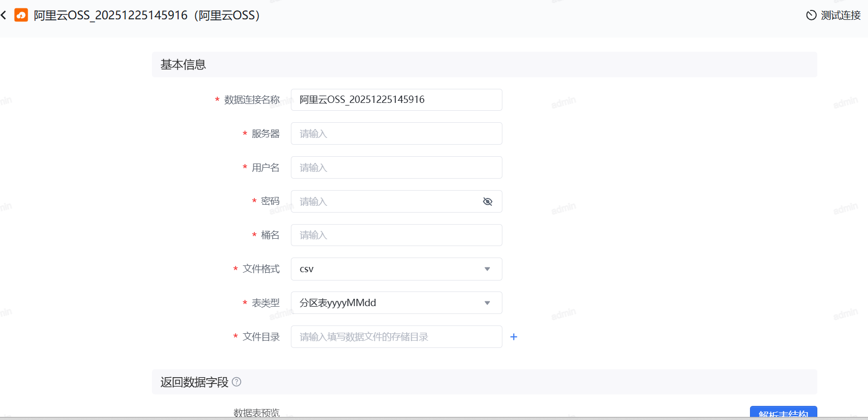The height and width of the screenshot is (420, 868).
Task: Toggle password visibility eye icon
Action: point(488,202)
